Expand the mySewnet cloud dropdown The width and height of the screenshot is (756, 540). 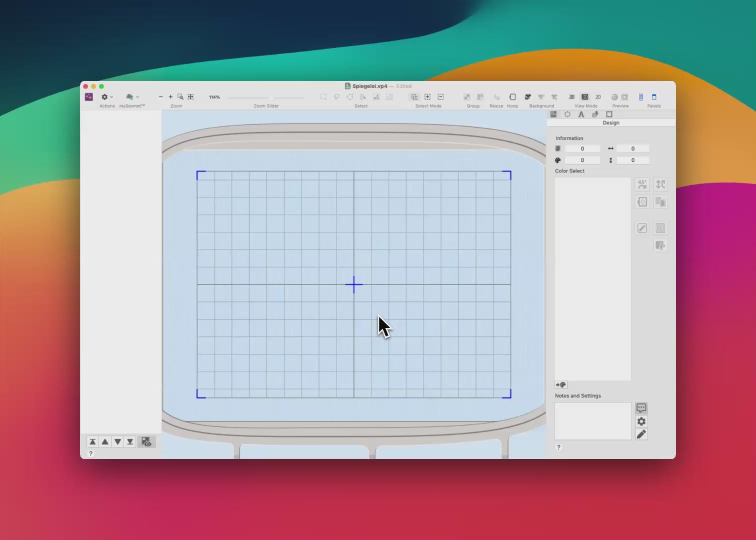coord(132,97)
